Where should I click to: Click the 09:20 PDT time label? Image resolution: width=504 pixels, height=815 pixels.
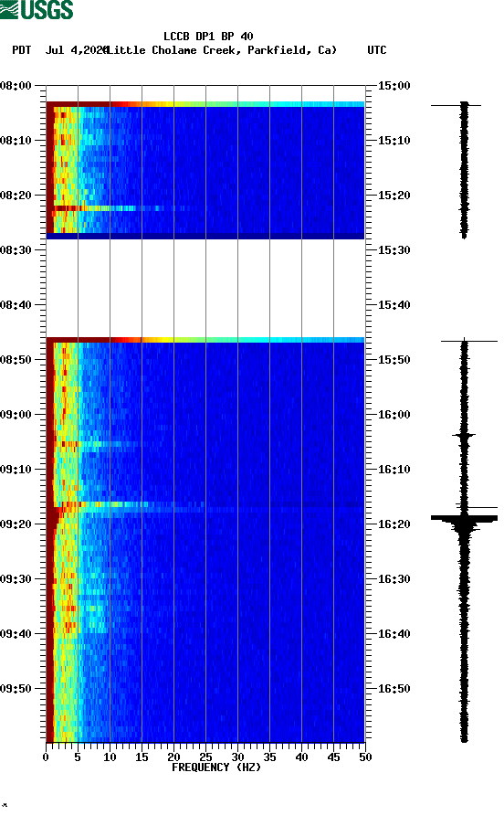coord(16,524)
